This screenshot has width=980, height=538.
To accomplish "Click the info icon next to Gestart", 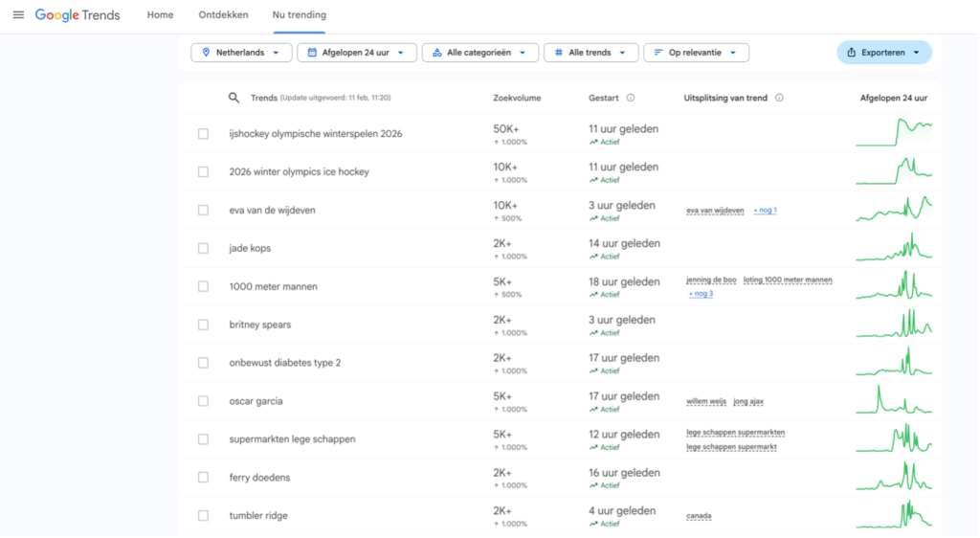I will pos(631,98).
